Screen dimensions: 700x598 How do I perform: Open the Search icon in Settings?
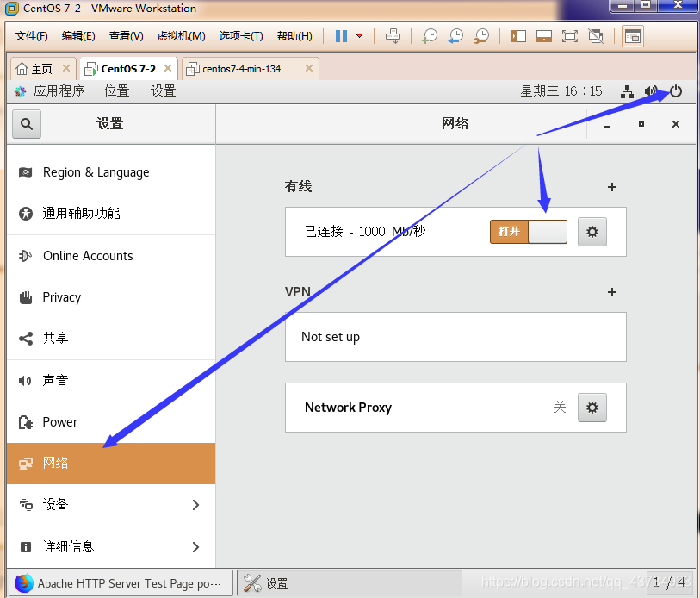(26, 123)
